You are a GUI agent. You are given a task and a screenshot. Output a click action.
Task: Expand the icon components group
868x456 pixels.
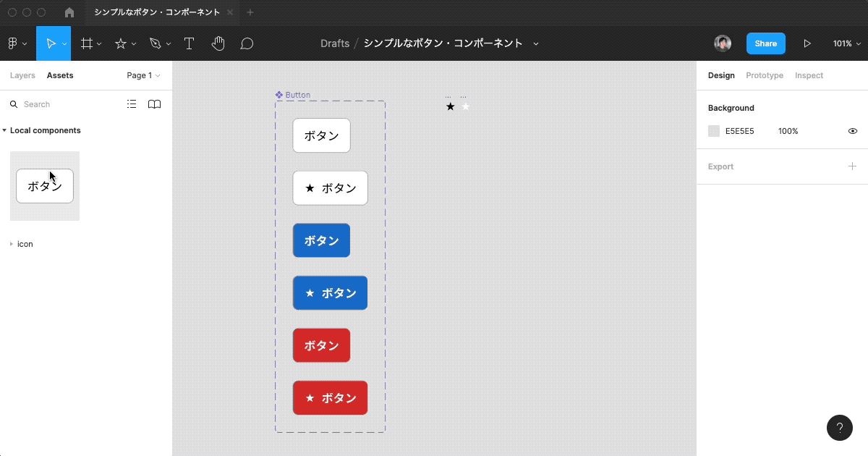(12, 244)
